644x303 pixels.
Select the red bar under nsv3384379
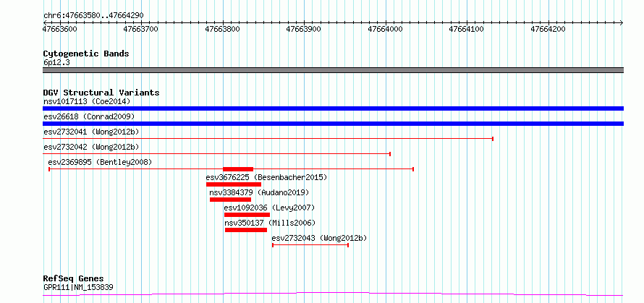(x=230, y=200)
